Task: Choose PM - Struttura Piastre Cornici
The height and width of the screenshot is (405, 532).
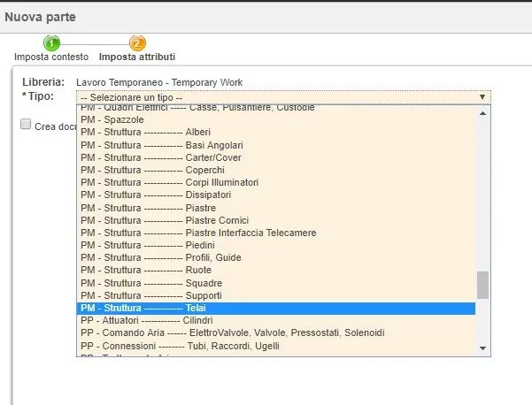Action: pos(276,220)
